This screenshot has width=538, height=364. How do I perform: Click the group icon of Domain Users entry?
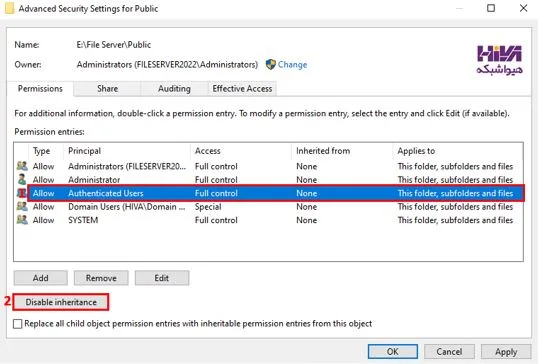pyautogui.click(x=22, y=207)
